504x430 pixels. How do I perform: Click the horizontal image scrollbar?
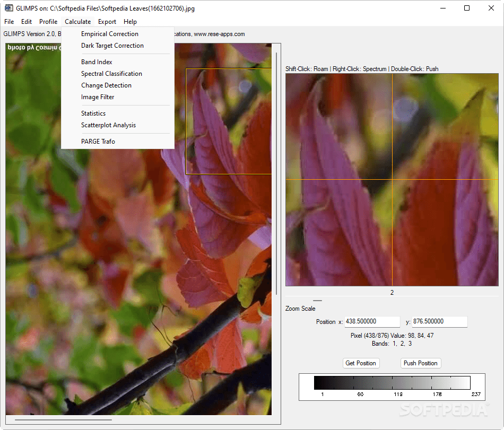pos(63,420)
